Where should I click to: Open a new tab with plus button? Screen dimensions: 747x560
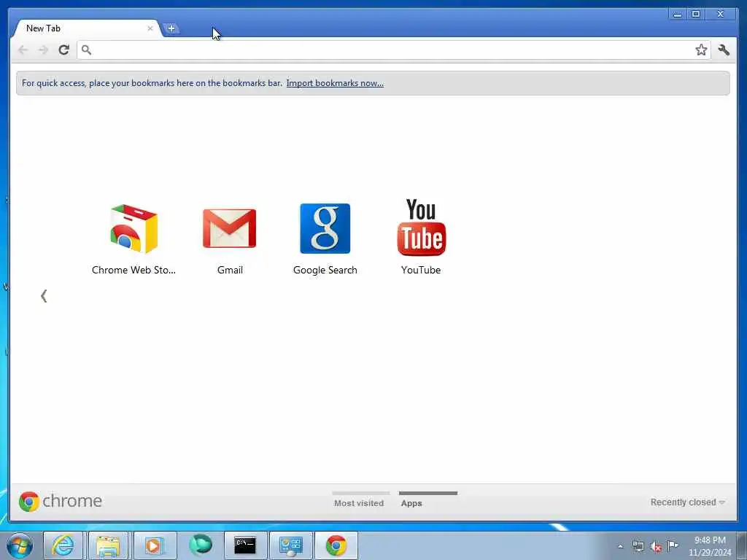click(171, 28)
